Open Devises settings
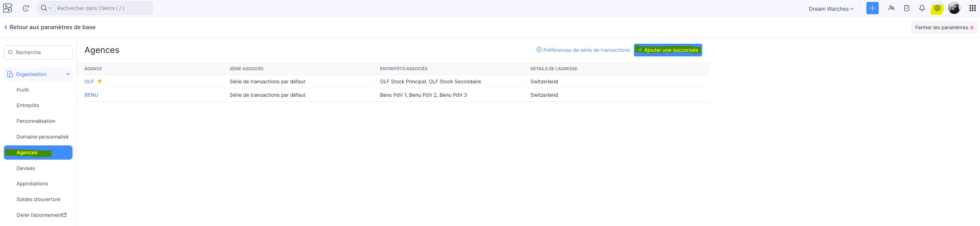The height and width of the screenshot is (226, 980). [x=26, y=168]
